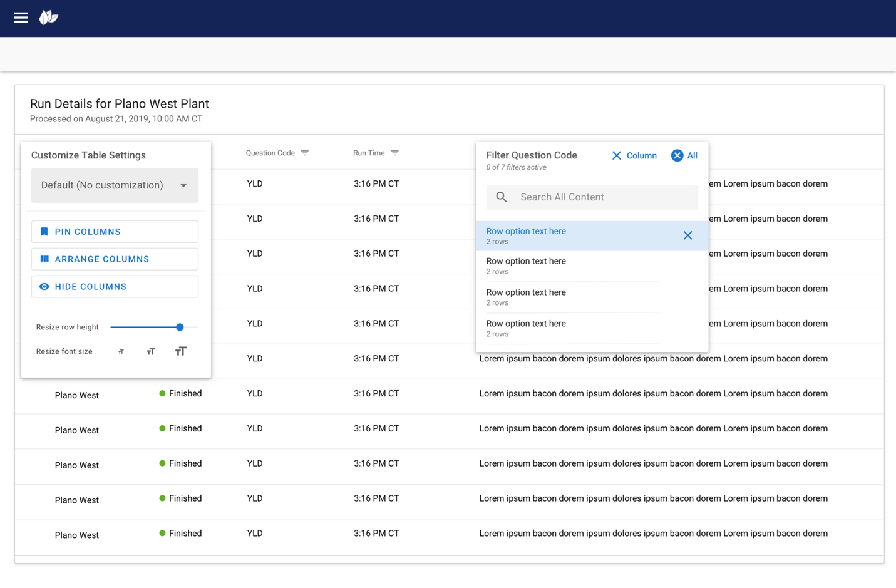The image size is (896, 588).
Task: Select the medium font size icon
Action: pos(151,352)
